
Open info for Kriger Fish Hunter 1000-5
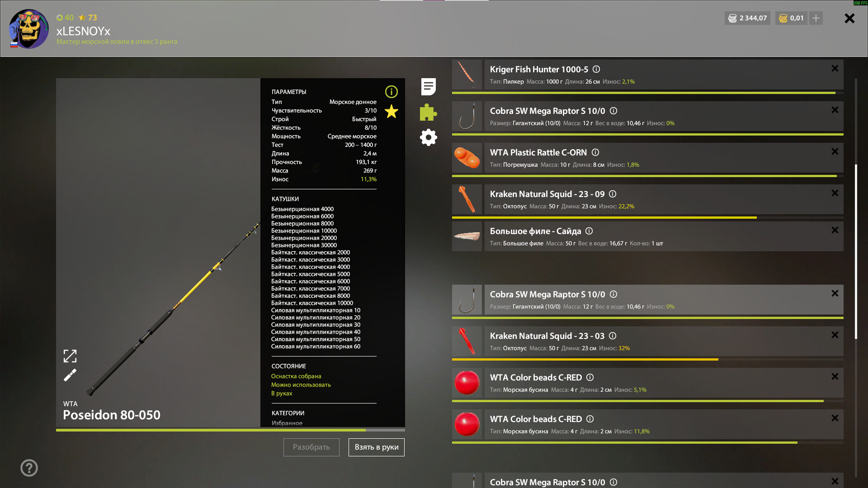tap(596, 69)
